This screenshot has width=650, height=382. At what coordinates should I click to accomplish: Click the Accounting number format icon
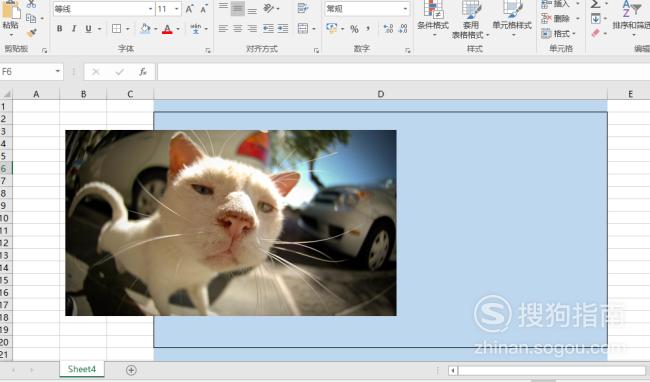tap(332, 29)
